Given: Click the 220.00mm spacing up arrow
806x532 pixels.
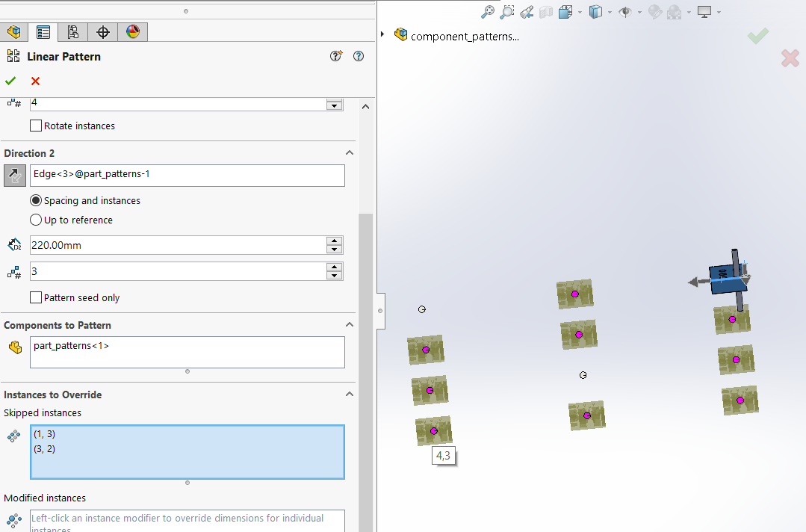Looking at the screenshot, I should tap(334, 241).
